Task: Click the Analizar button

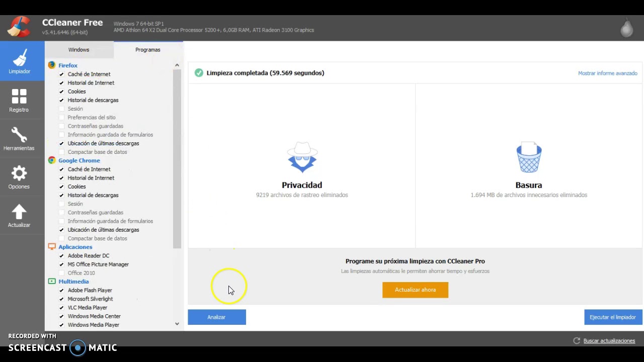Action: [x=217, y=317]
